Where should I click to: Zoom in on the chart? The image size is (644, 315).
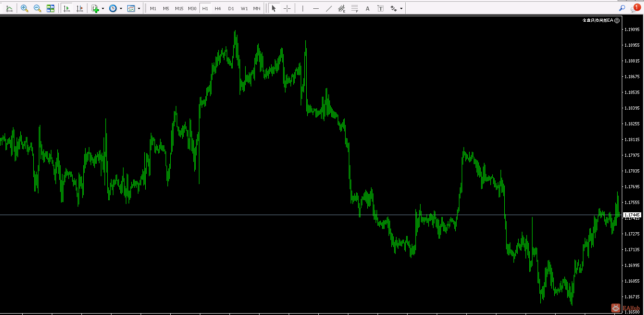[25, 8]
